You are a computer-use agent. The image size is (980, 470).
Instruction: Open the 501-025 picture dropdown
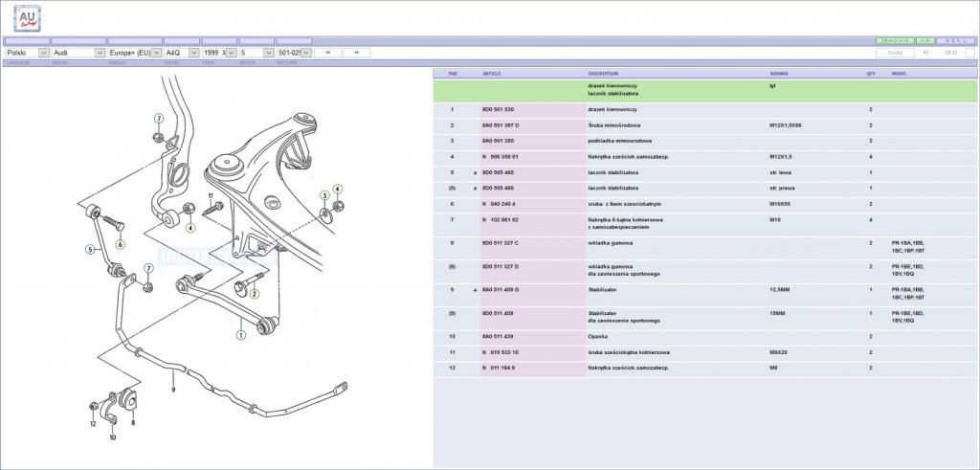tap(294, 53)
